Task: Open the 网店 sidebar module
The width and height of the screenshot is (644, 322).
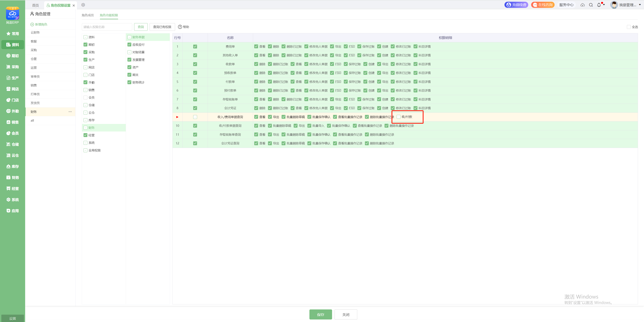Action: click(x=13, y=89)
